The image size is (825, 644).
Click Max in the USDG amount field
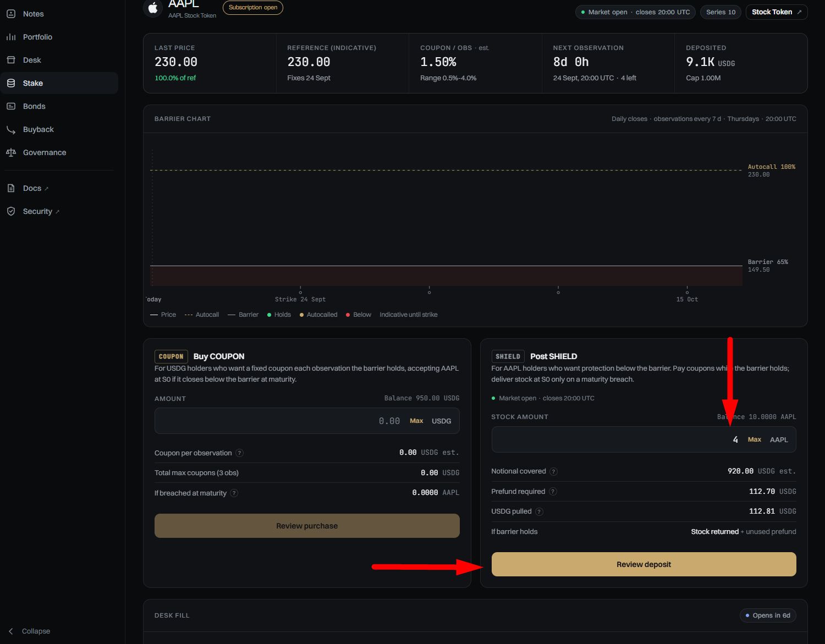click(x=416, y=421)
